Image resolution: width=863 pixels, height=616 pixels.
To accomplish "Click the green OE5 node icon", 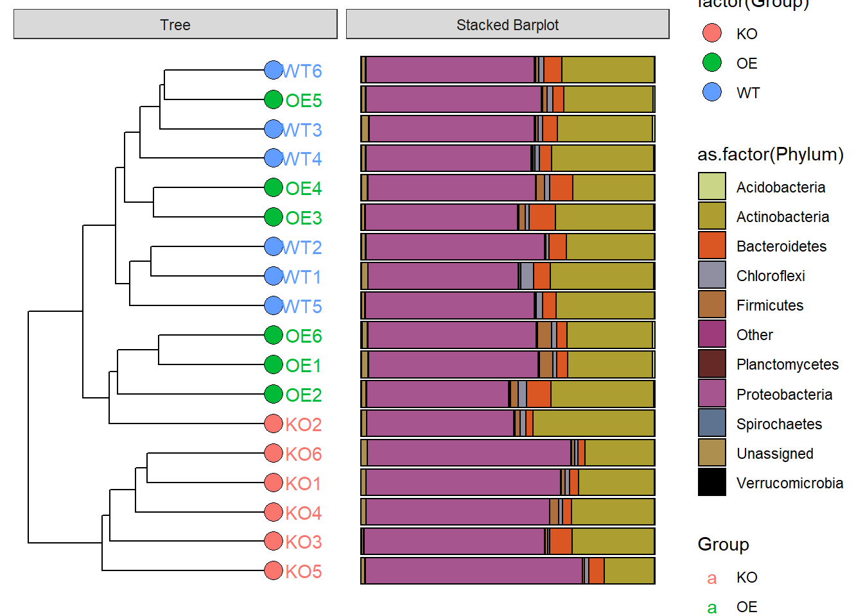I will pyautogui.click(x=272, y=99).
